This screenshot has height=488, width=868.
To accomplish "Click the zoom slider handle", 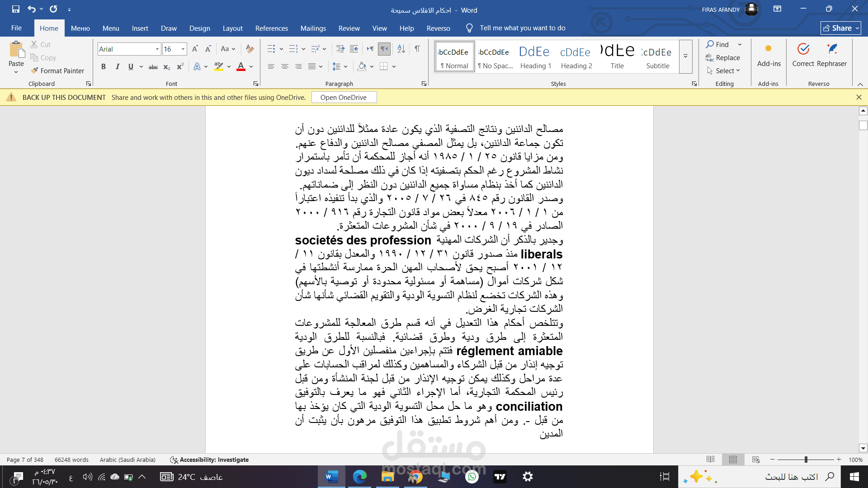I will pos(806,460).
